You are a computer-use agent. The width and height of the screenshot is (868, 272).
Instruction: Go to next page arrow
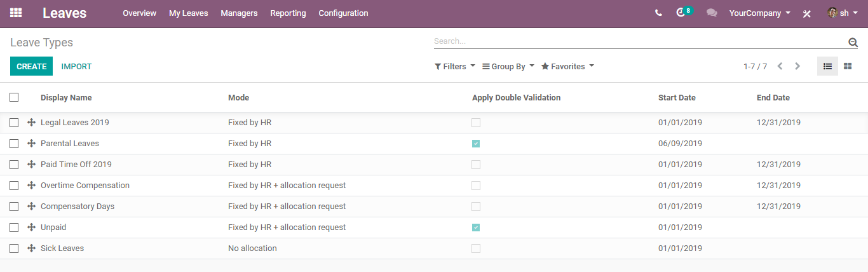[797, 66]
